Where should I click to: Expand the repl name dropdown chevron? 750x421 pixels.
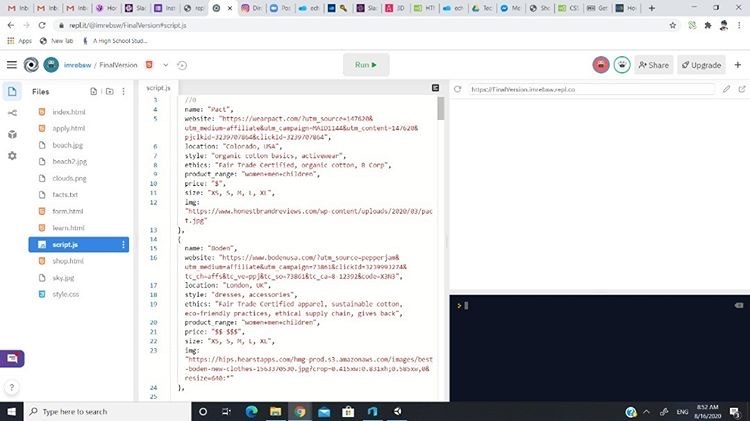(x=165, y=65)
